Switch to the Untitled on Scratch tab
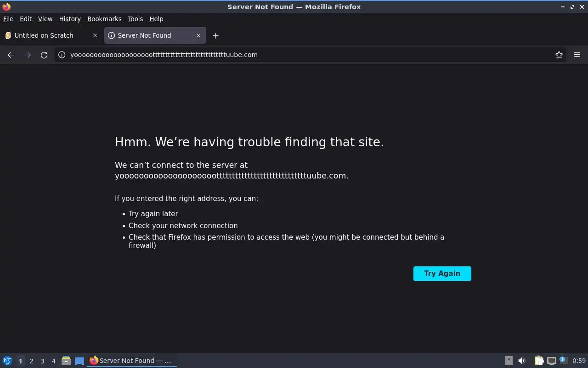This screenshot has width=588, height=368. [x=51, y=35]
